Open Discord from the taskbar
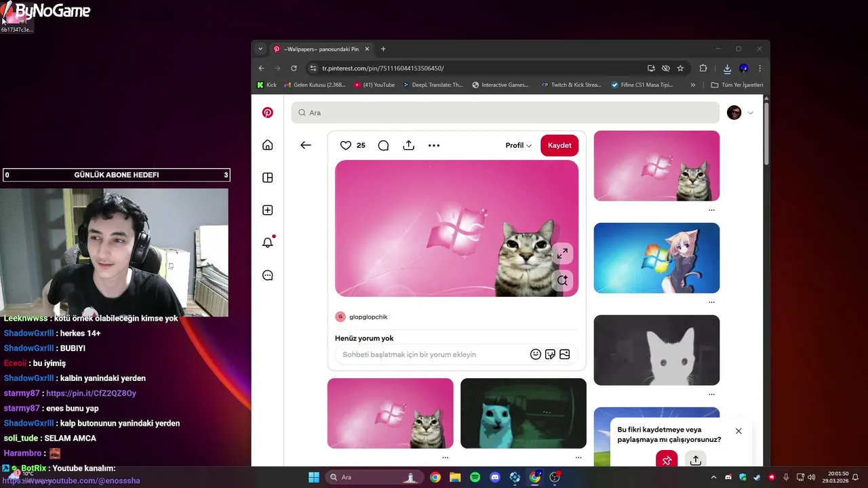The height and width of the screenshot is (488, 868). [495, 477]
